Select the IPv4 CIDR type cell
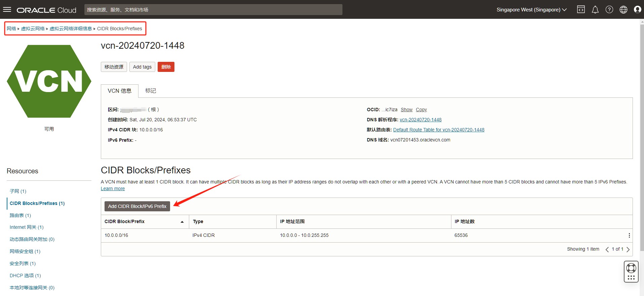This screenshot has width=644, height=296. 204,236
